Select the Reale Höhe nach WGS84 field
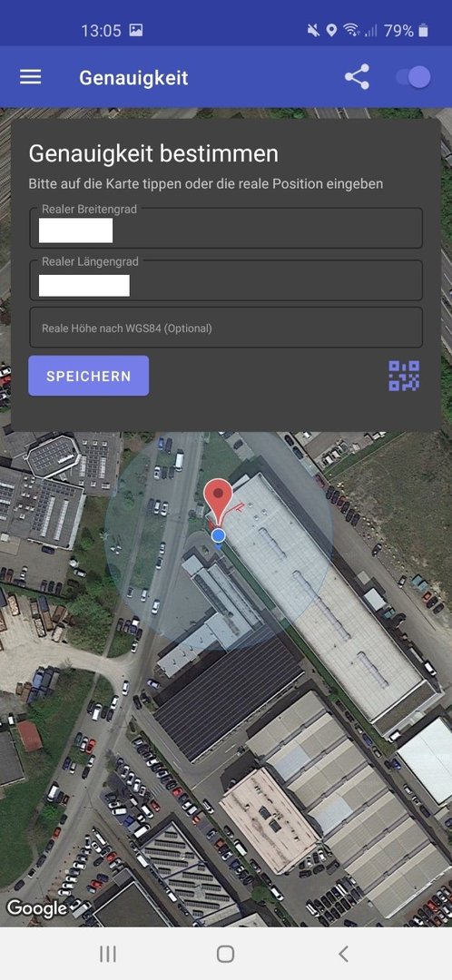The image size is (452, 980). click(226, 328)
